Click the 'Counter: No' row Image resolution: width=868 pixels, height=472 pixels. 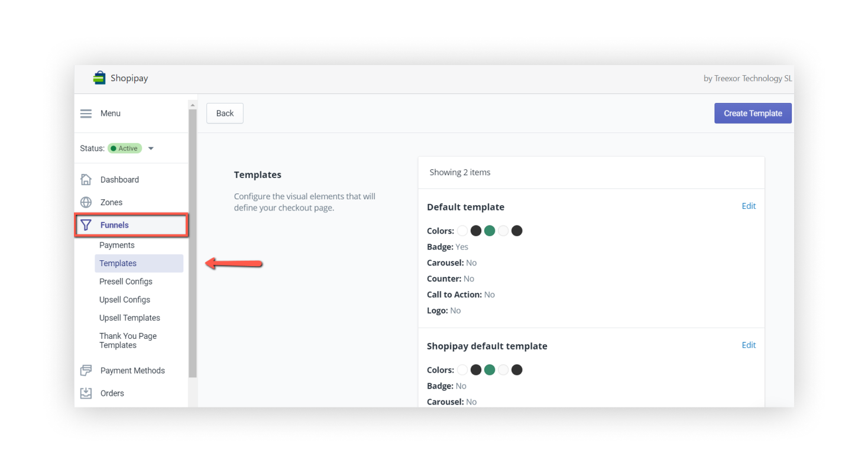pos(451,279)
